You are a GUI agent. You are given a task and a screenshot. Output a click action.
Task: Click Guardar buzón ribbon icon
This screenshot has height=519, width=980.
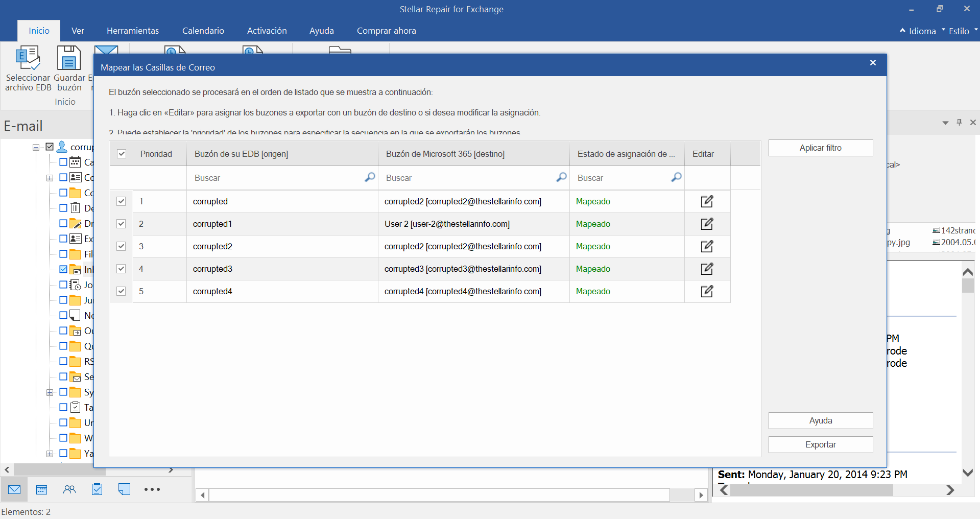pos(69,58)
